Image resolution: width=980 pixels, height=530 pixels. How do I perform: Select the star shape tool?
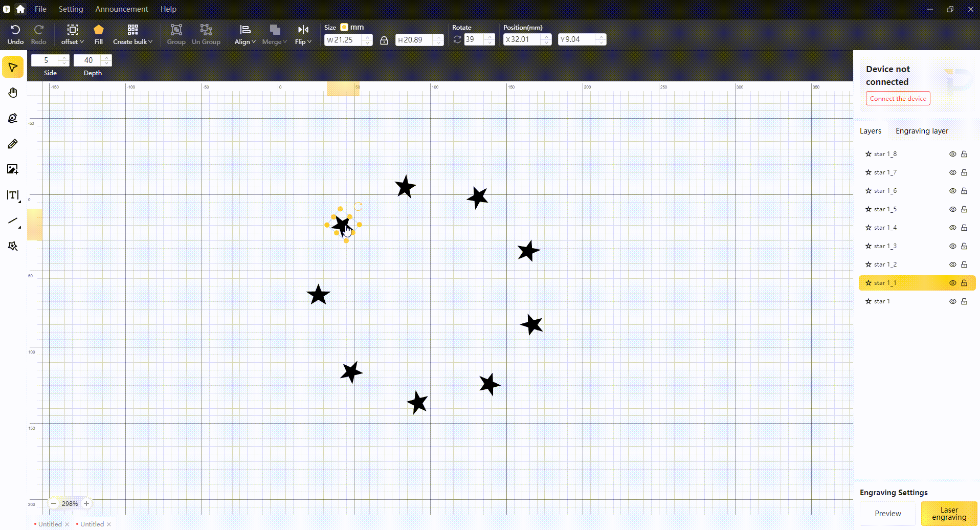click(x=13, y=246)
